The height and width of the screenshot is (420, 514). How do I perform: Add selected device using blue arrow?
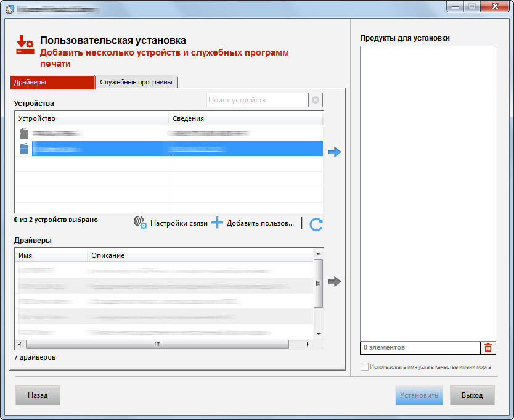pyautogui.click(x=335, y=152)
